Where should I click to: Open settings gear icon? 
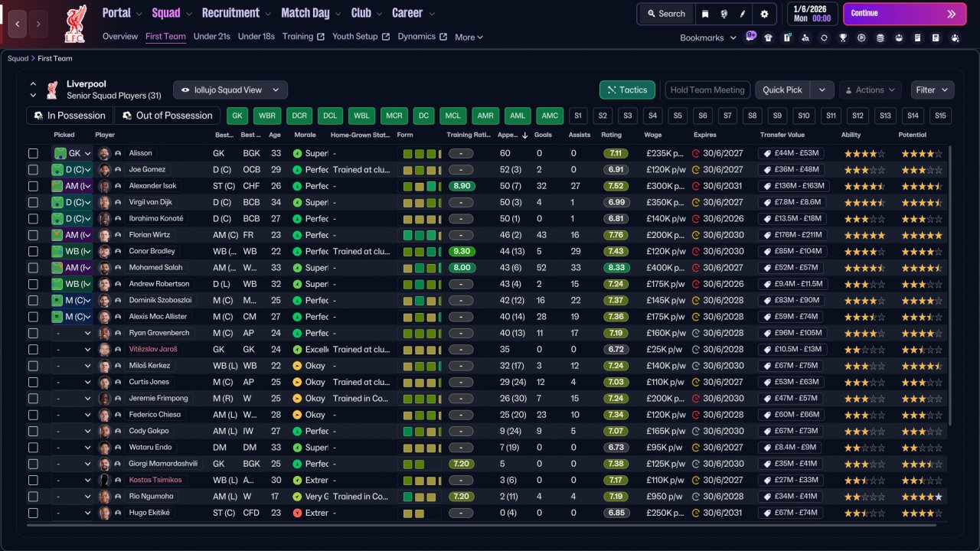764,14
